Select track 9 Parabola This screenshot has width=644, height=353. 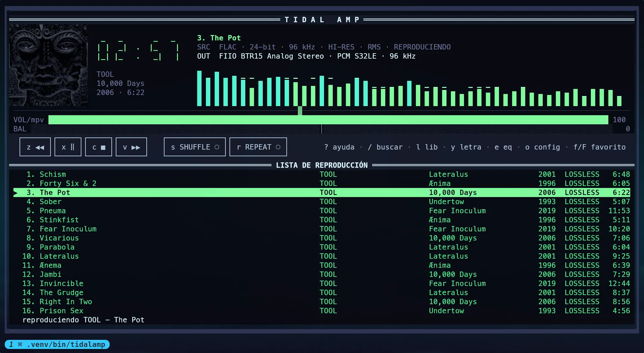pyautogui.click(x=322, y=247)
